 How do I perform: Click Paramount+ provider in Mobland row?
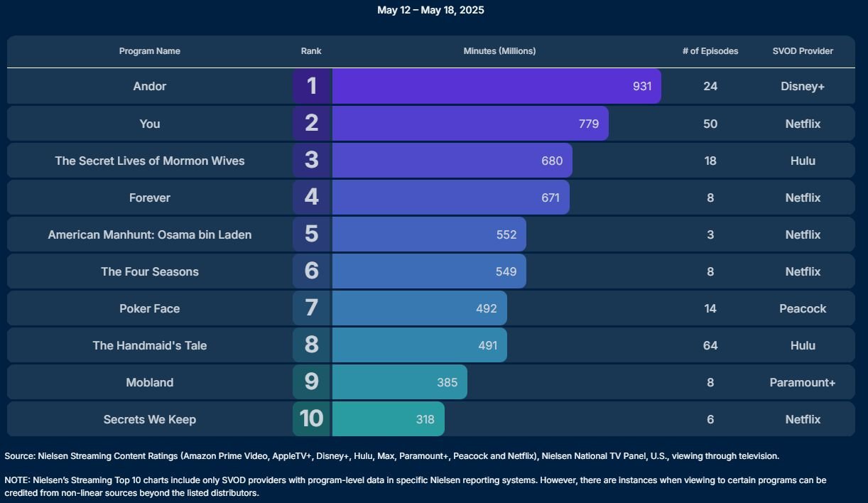click(803, 382)
